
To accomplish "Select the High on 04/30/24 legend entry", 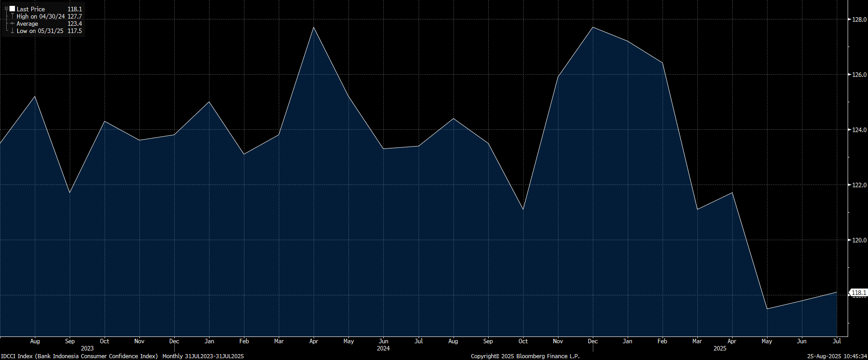I will [x=41, y=16].
